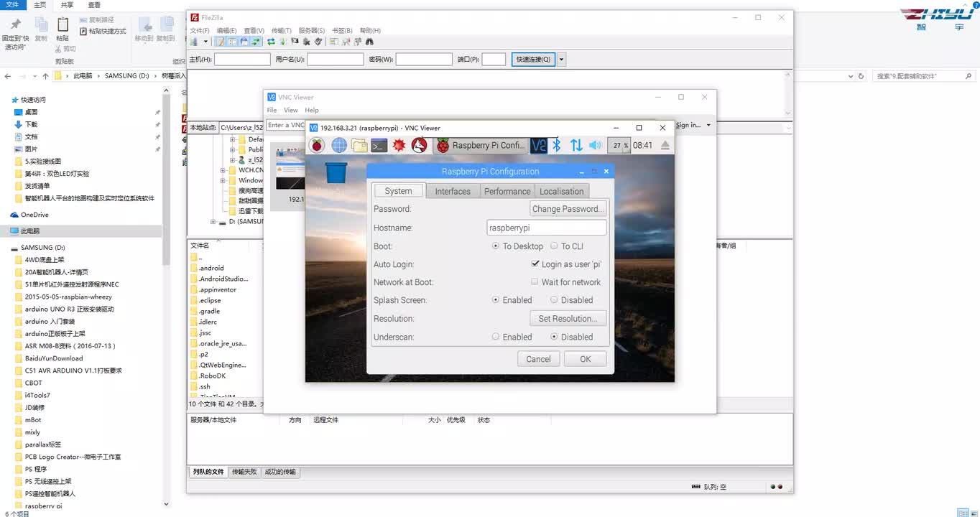980x517 pixels.
Task: Select the To CLI boot option
Action: [x=554, y=246]
